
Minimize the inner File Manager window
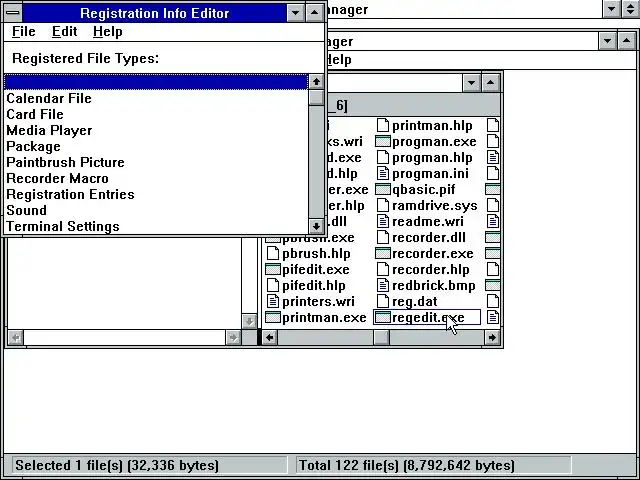point(607,40)
